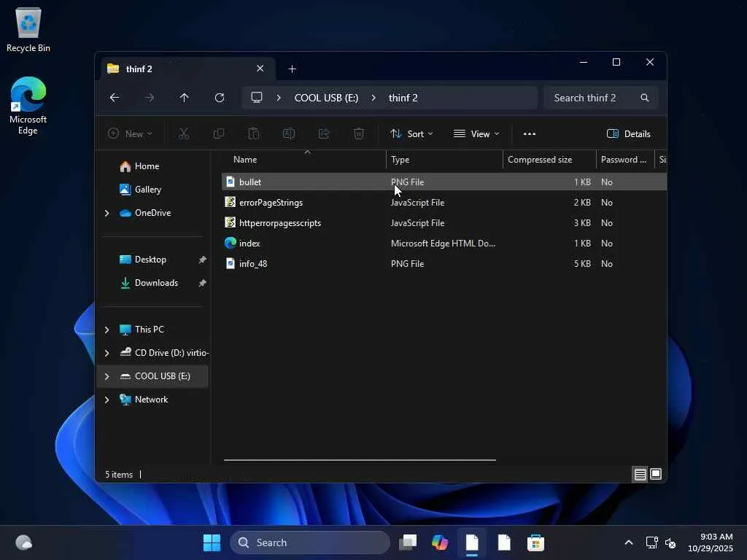Click COOL USB (E:) in address breadcrumb
The image size is (747, 560).
click(x=326, y=98)
